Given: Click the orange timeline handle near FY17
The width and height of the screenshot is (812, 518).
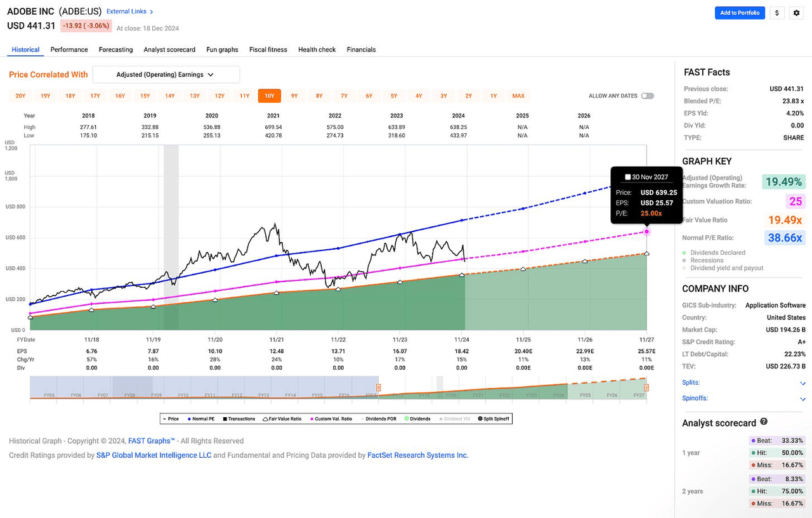Looking at the screenshot, I should tap(379, 387).
